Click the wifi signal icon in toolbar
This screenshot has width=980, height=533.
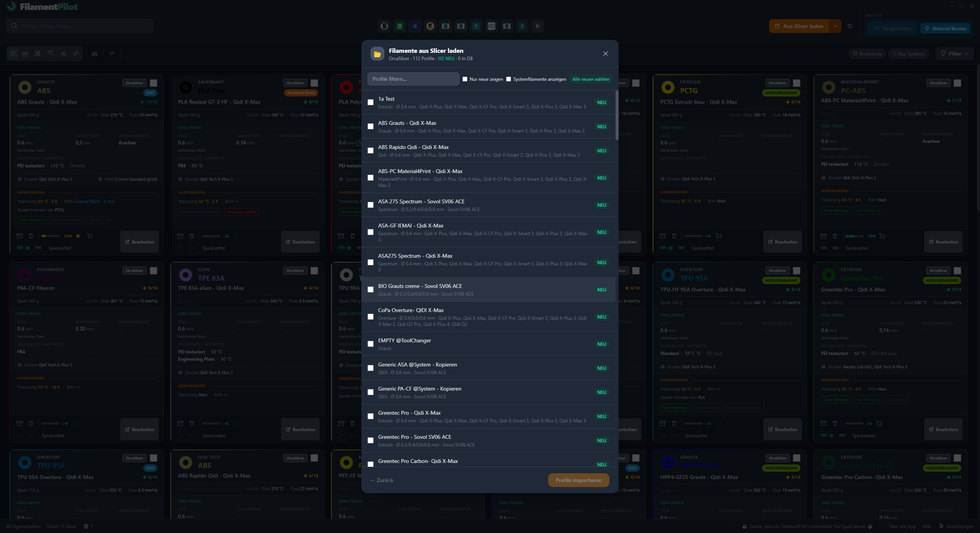pyautogui.click(x=112, y=54)
